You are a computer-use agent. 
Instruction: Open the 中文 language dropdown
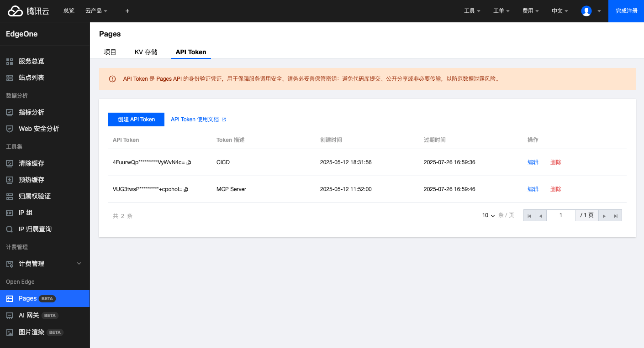click(560, 11)
